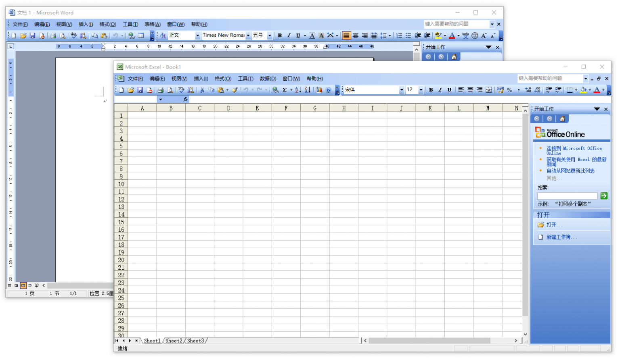The image size is (620, 364).
Task: Open the Excel font name dropdown
Action: point(401,90)
